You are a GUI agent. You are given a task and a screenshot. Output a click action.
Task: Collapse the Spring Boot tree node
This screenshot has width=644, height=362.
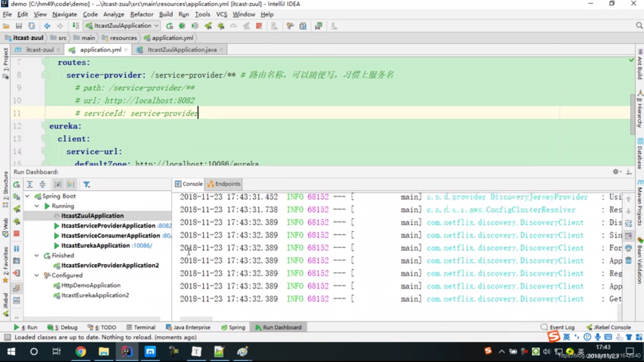coord(28,196)
